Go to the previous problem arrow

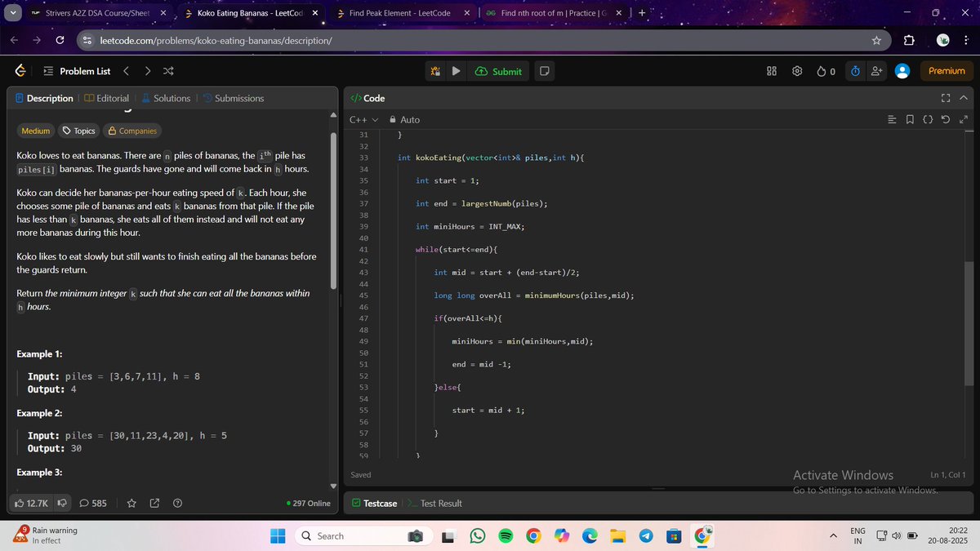point(126,71)
